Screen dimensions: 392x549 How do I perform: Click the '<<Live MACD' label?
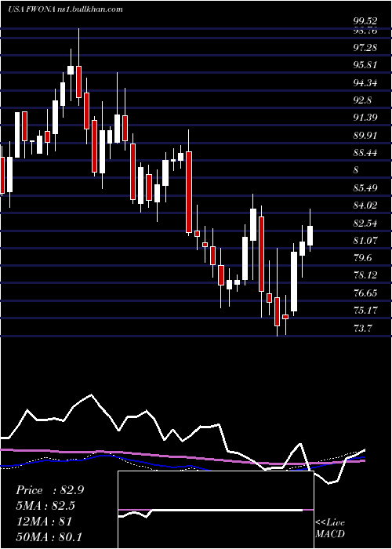click(x=330, y=529)
